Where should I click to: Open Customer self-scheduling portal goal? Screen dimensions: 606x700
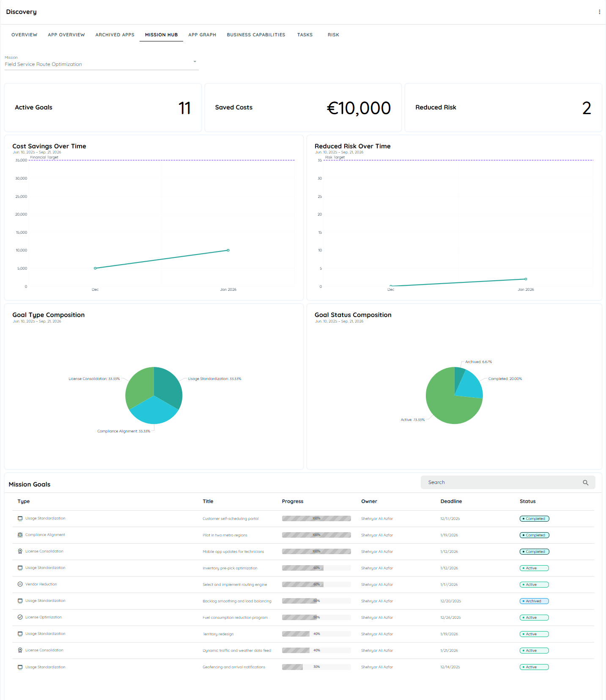230,519
